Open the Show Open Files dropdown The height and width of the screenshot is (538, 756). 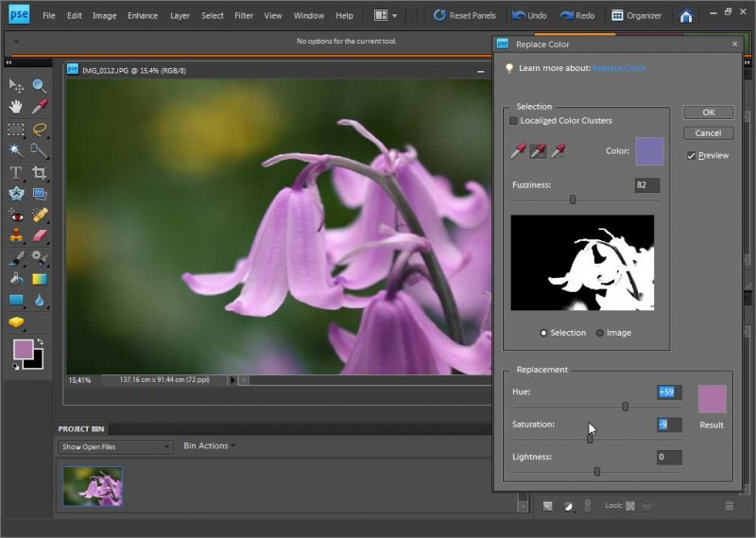115,446
